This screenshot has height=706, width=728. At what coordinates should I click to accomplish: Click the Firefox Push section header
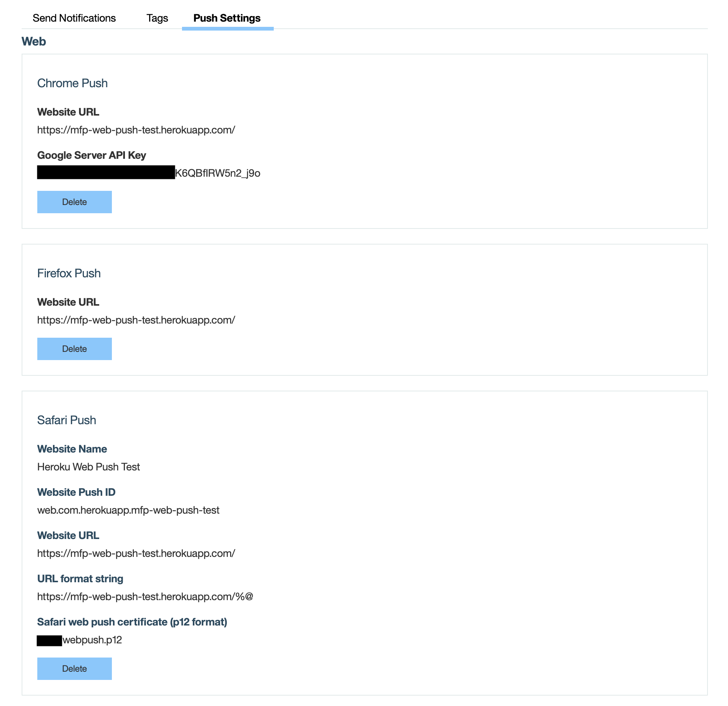tap(68, 272)
